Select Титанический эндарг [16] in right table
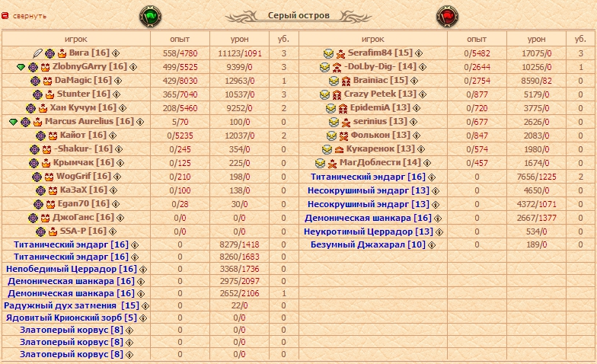The image size is (597, 364). [368, 177]
